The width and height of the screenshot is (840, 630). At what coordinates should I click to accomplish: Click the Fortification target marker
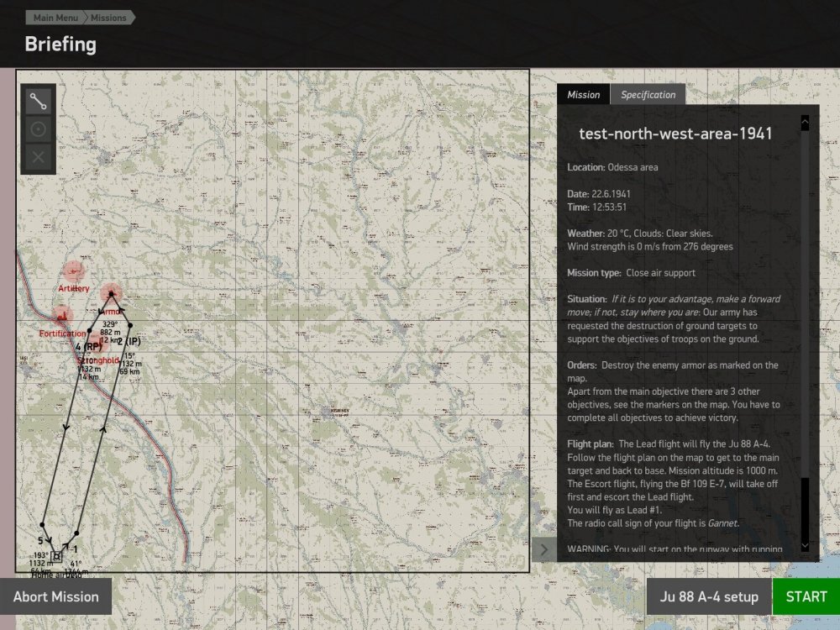point(60,316)
